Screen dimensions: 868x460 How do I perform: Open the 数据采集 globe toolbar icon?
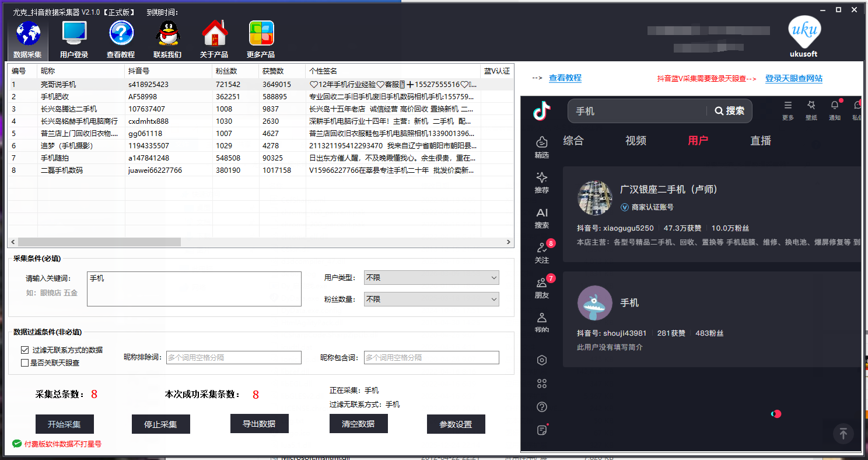pyautogui.click(x=27, y=38)
